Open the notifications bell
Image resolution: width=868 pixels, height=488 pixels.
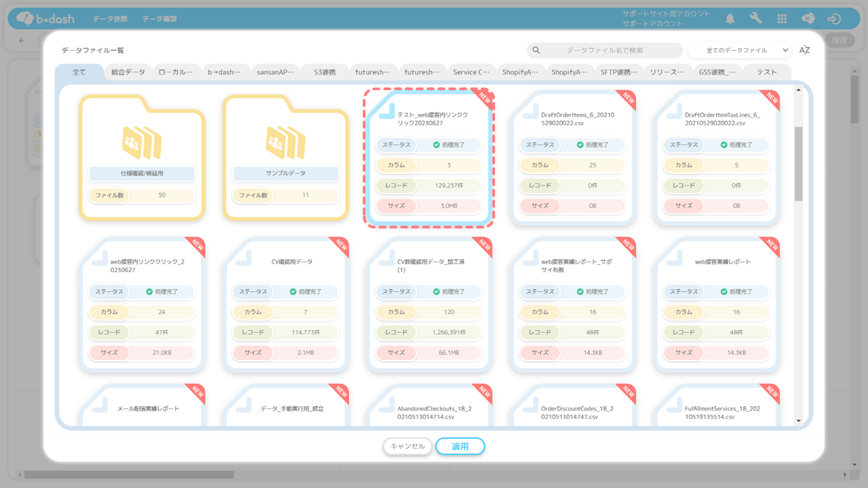pos(730,19)
